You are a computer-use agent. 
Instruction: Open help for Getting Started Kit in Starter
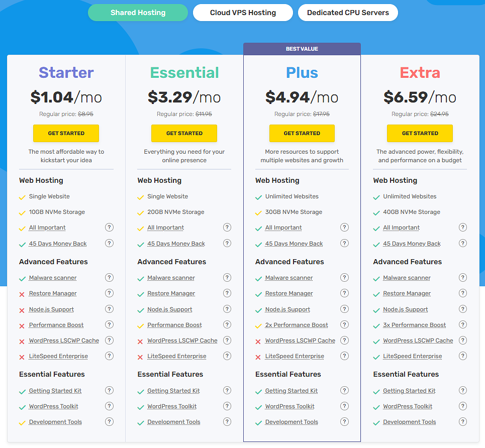click(x=109, y=390)
